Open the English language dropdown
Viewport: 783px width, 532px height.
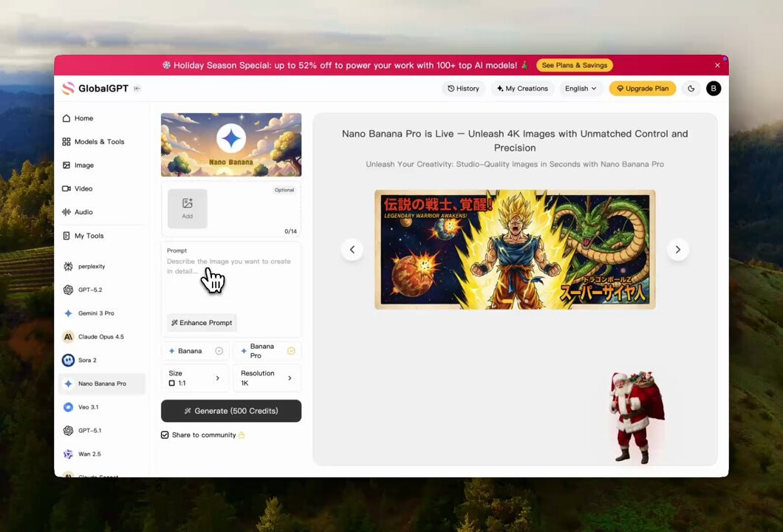[x=581, y=89]
